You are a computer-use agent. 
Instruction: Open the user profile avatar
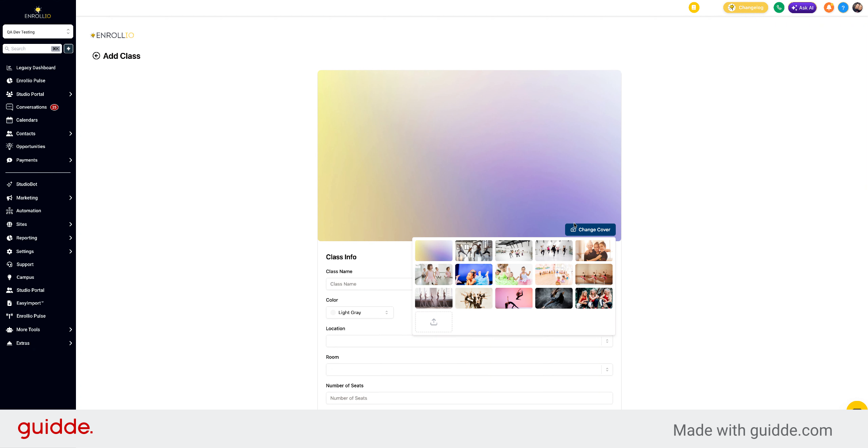(x=857, y=8)
